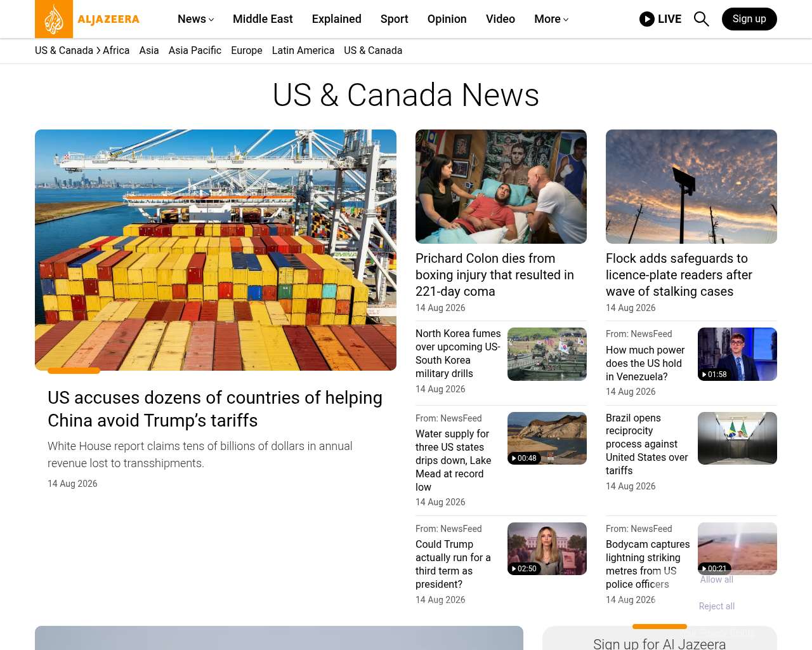Click the Lake Mead shoreline video thumbnail
This screenshot has width=812, height=650.
click(x=547, y=438)
